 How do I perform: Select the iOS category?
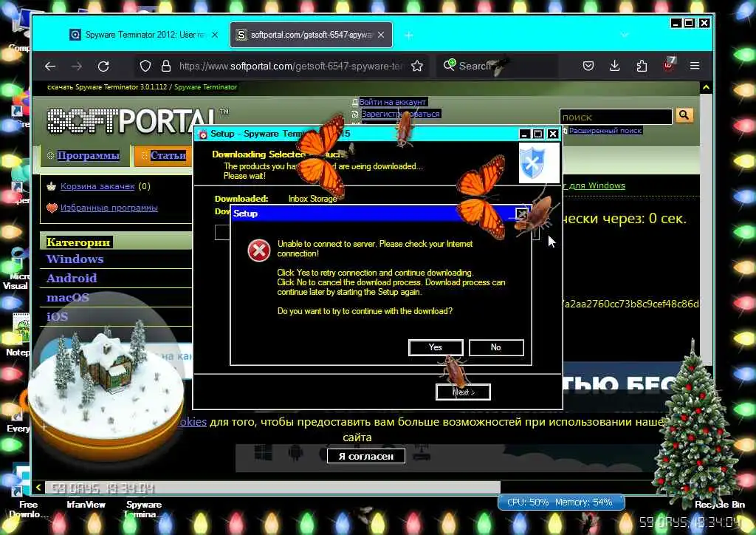(57, 317)
